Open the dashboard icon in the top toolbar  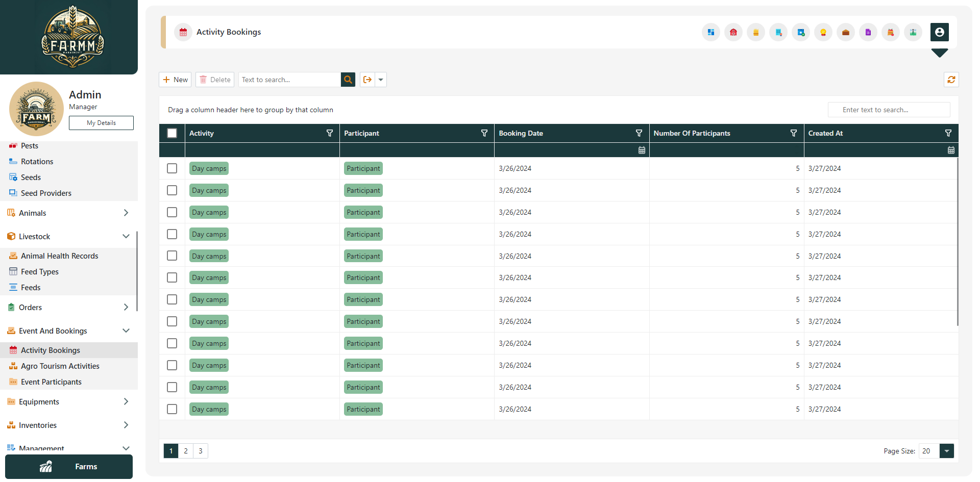pyautogui.click(x=710, y=32)
